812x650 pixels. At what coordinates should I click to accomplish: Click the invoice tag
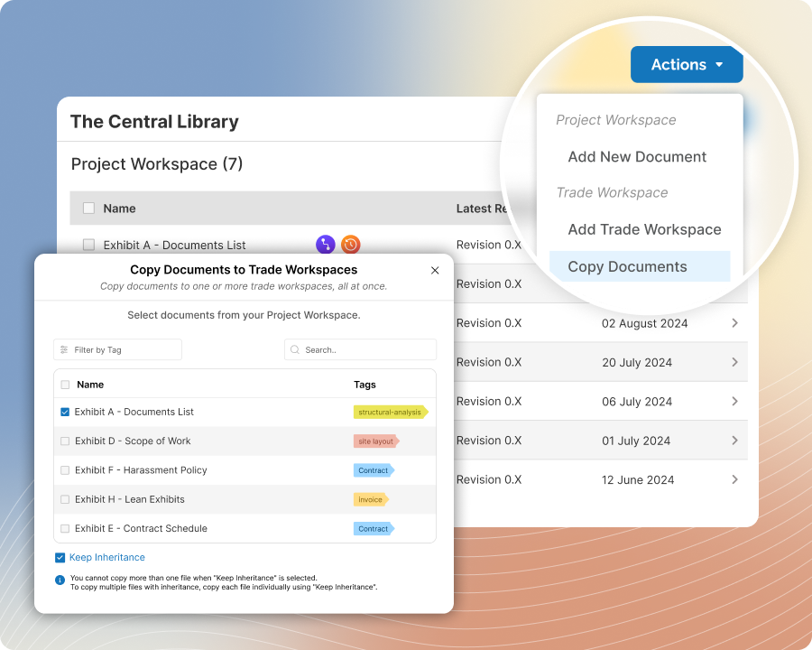[x=371, y=499]
